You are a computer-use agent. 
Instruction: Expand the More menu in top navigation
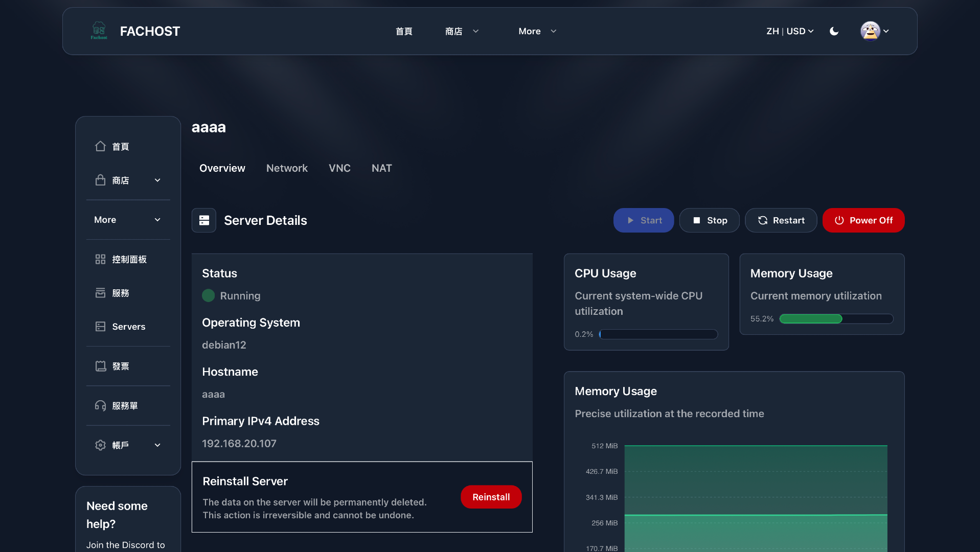point(537,31)
